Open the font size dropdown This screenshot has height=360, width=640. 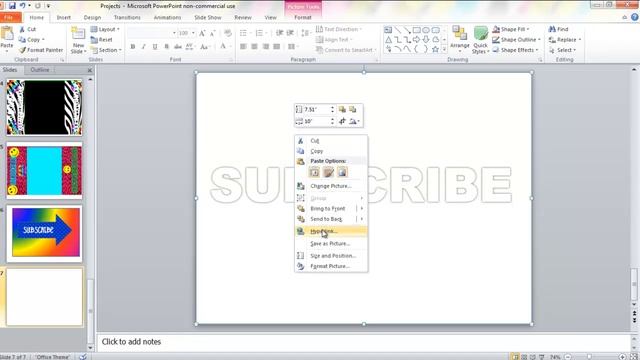[193, 33]
